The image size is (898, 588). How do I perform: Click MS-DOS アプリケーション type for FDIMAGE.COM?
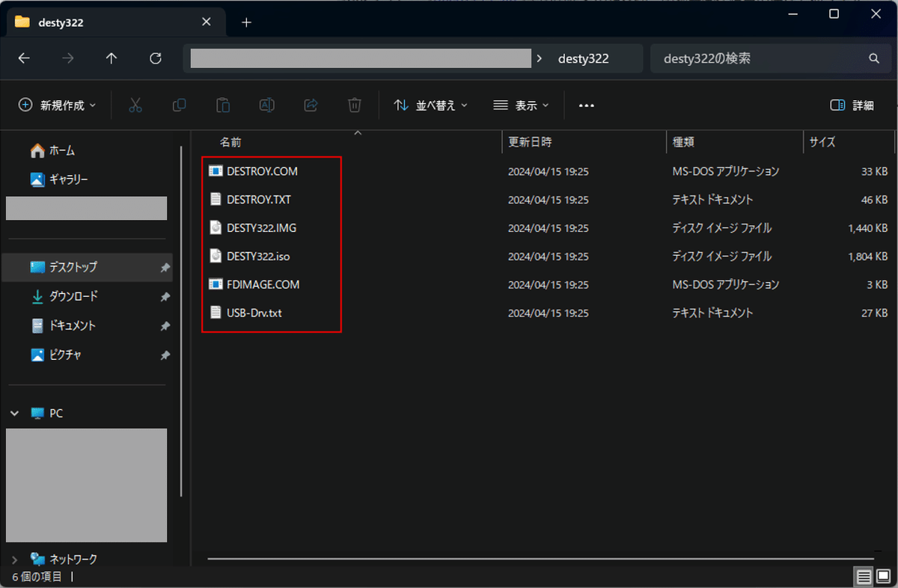click(x=726, y=284)
